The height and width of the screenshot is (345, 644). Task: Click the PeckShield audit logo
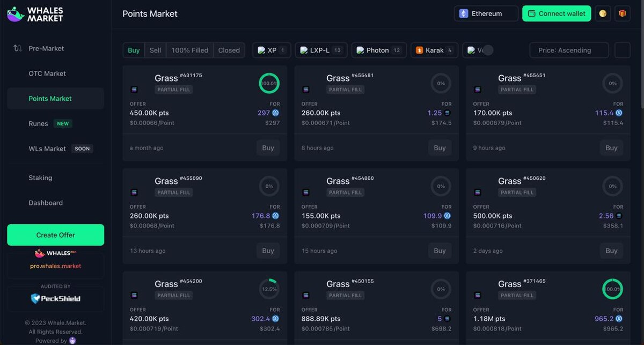click(56, 299)
